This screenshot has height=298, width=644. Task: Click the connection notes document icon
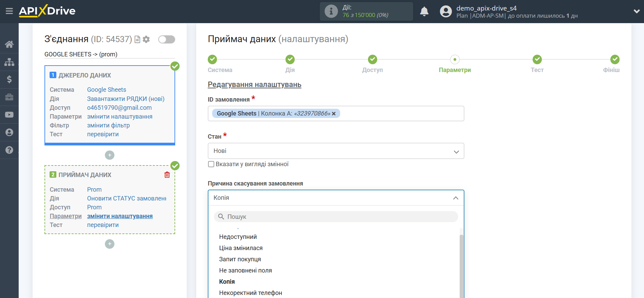pos(137,39)
